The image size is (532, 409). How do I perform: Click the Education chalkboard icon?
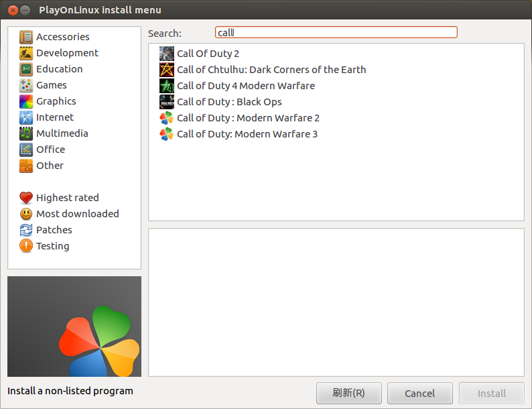[26, 69]
